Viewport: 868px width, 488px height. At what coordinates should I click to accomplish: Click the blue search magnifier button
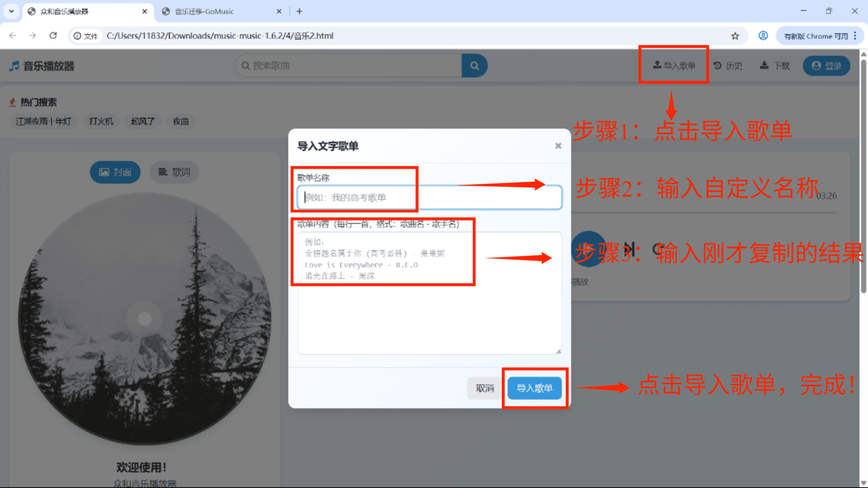pos(475,66)
